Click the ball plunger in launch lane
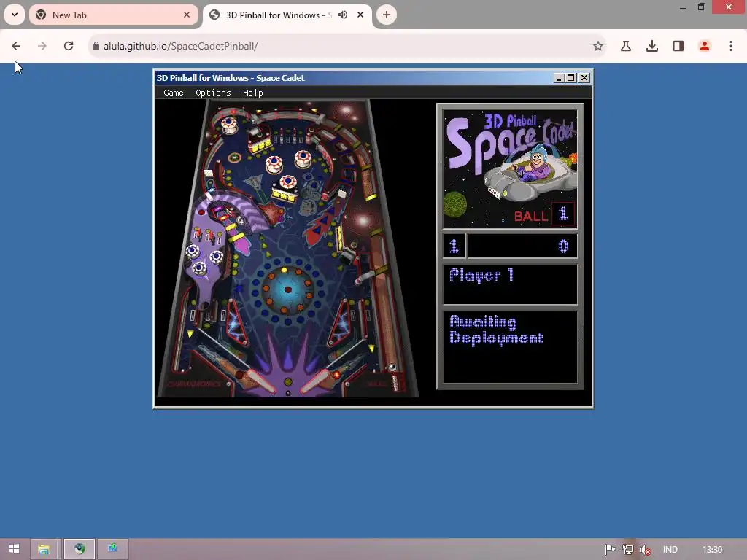The image size is (747, 560). click(395, 382)
